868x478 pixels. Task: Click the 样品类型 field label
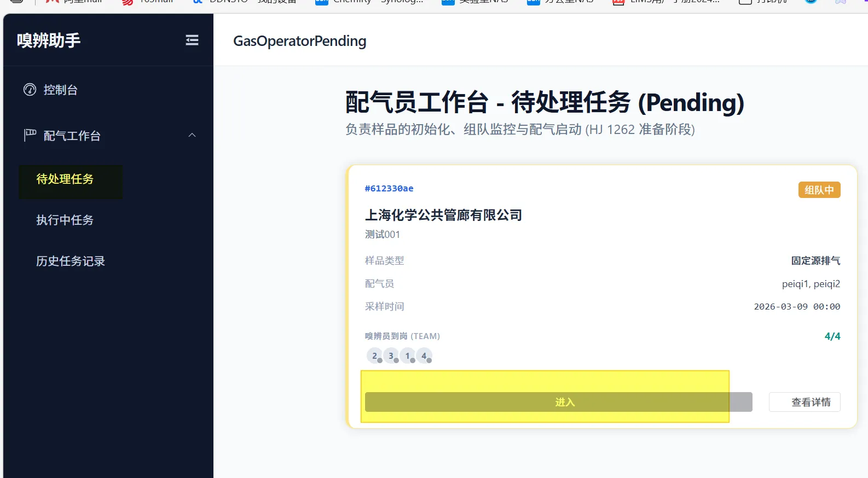[384, 261]
